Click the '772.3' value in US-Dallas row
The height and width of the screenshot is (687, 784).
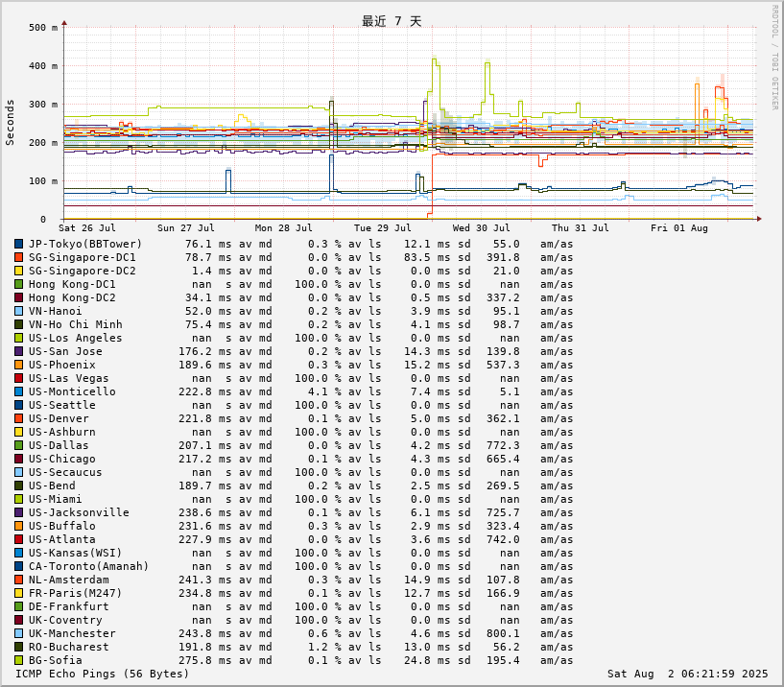click(x=503, y=445)
